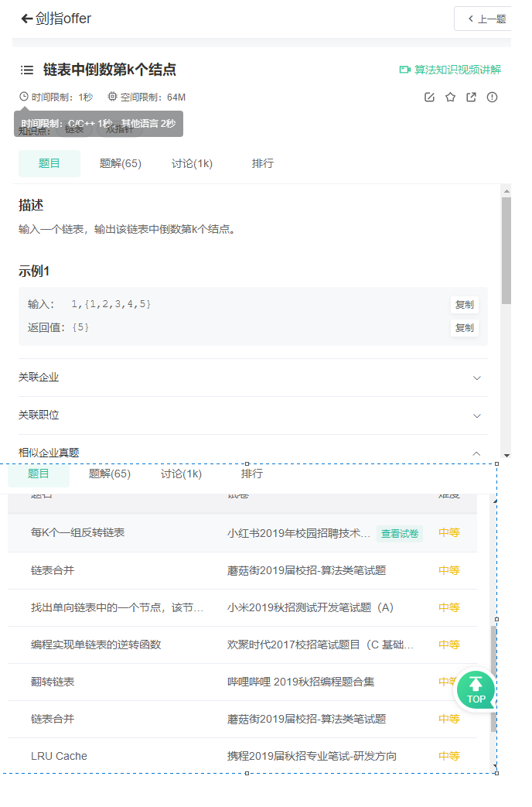Open the upper 讨论(1k) tab

192,164
